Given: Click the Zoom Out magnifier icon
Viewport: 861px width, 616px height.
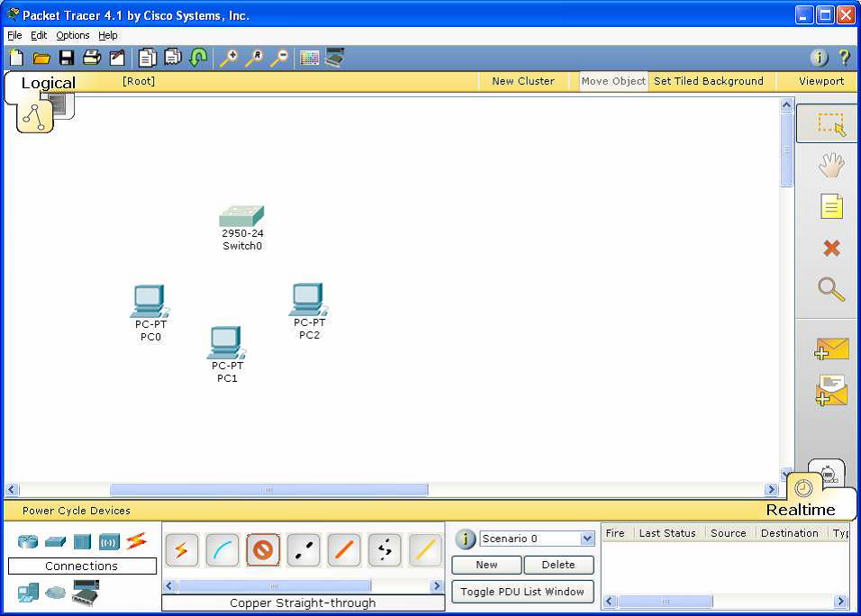Looking at the screenshot, I should 279,58.
